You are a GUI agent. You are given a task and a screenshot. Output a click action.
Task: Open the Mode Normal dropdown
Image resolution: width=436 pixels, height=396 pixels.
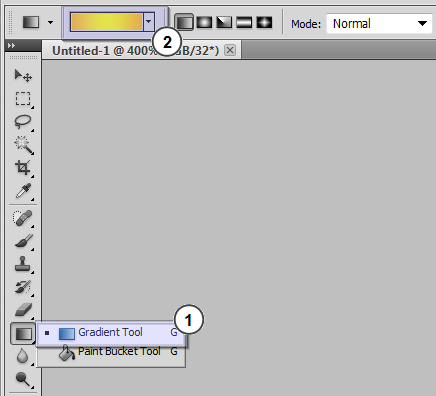(x=380, y=23)
